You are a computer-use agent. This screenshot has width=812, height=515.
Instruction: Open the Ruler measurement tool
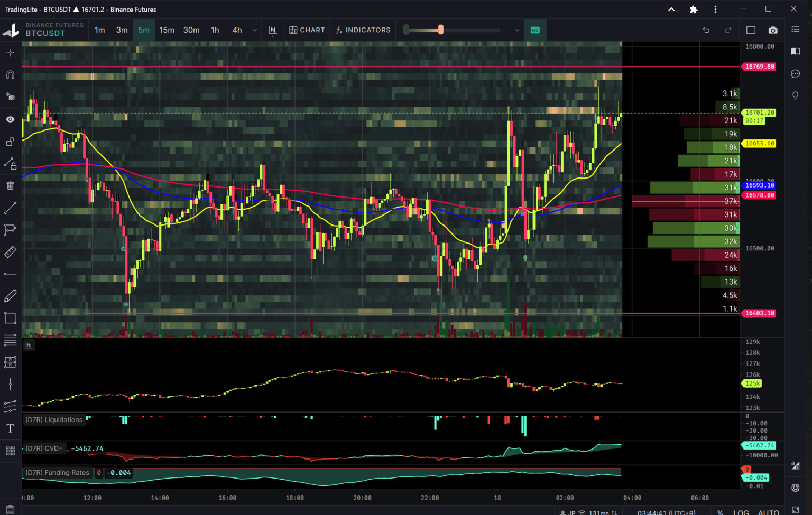coord(10,252)
